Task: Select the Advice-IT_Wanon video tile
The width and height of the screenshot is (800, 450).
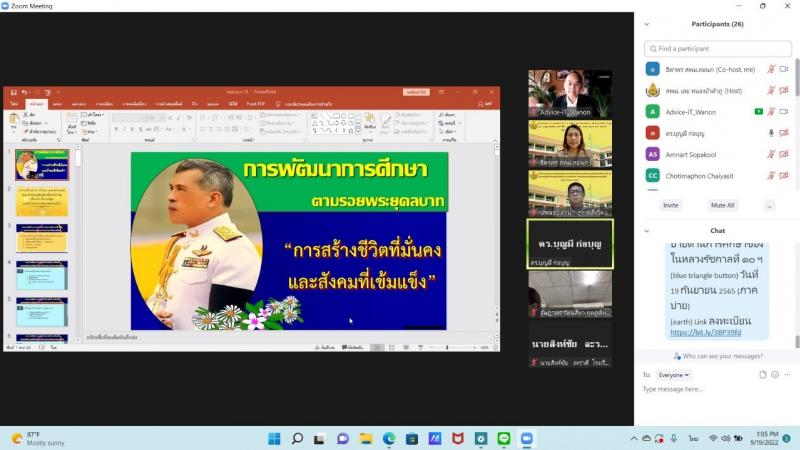Action: (x=570, y=94)
